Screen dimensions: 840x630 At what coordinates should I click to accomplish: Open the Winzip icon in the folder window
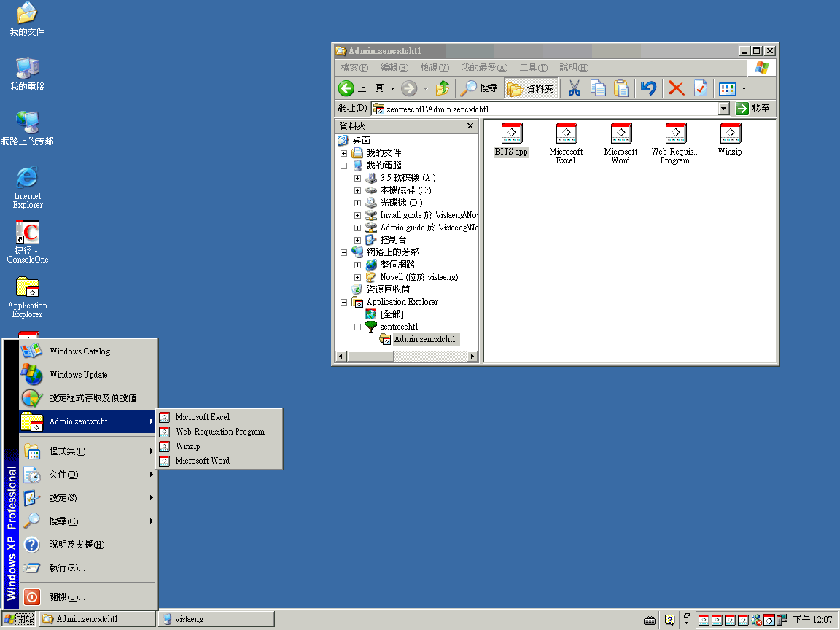pyautogui.click(x=730, y=135)
